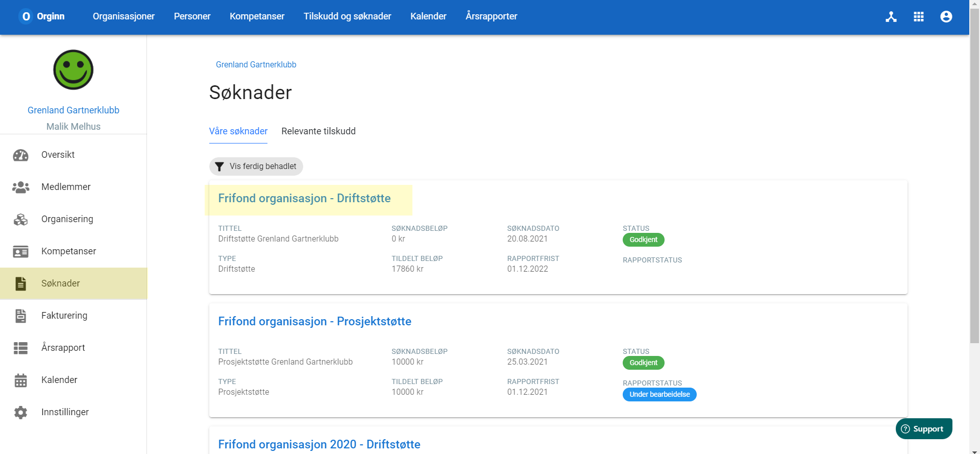Screen dimensions: 980x454
Task: Click the Kompetanser ID card icon
Action: point(21,251)
